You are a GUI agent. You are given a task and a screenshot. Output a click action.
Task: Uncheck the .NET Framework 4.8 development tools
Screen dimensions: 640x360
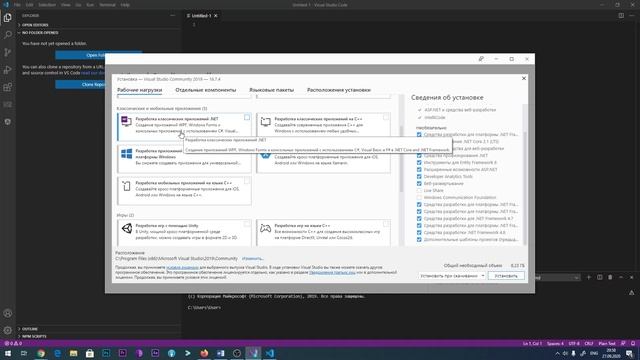coord(419,233)
